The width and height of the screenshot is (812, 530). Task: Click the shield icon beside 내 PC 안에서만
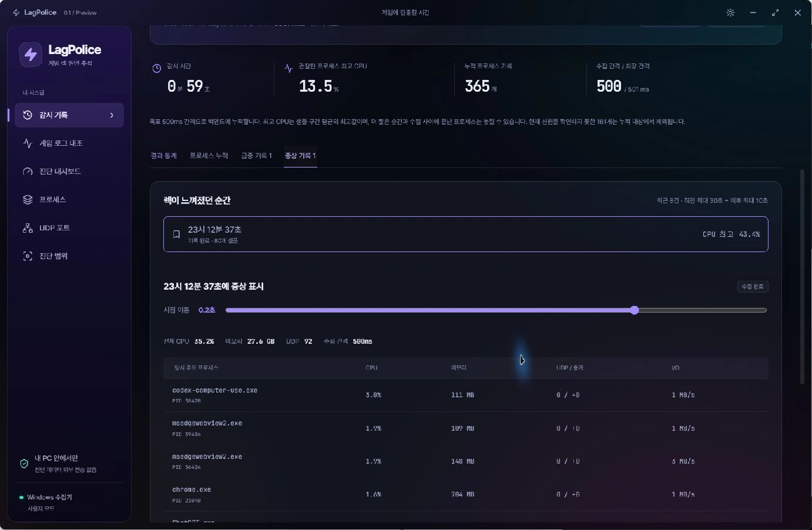(24, 464)
